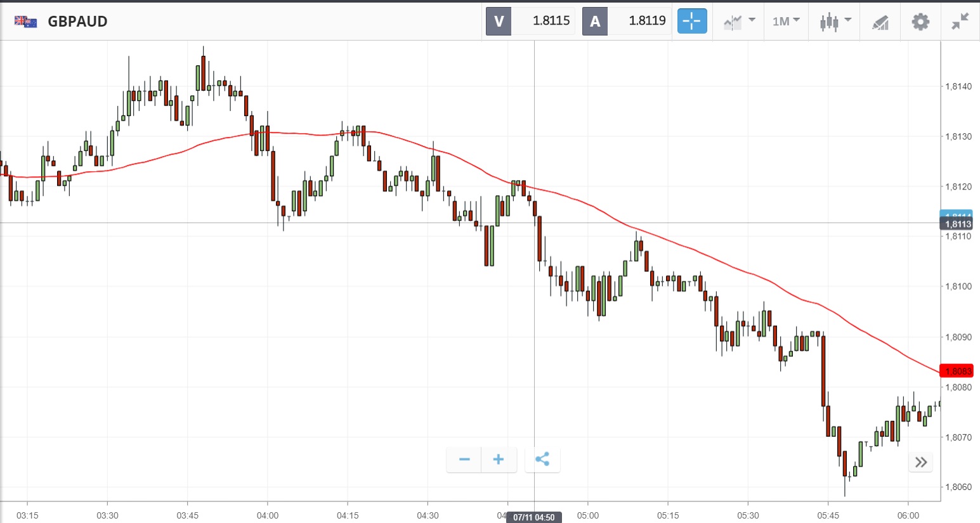Open chart settings gear
This screenshot has width=980, height=523.
920,22
